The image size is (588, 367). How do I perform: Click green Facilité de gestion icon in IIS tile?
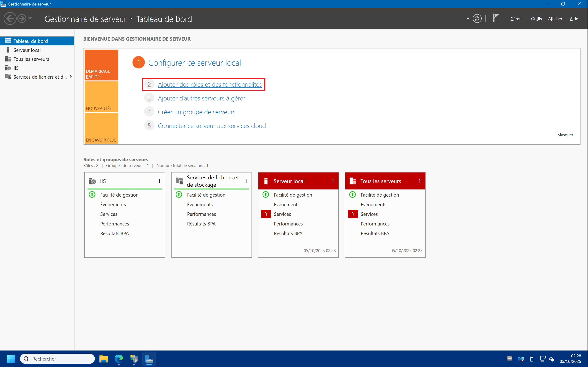click(x=92, y=195)
